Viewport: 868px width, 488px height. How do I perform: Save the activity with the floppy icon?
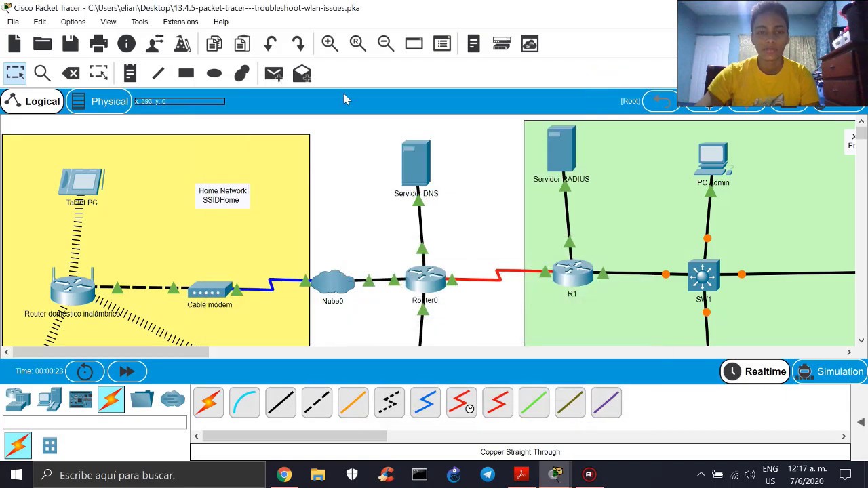pos(70,44)
